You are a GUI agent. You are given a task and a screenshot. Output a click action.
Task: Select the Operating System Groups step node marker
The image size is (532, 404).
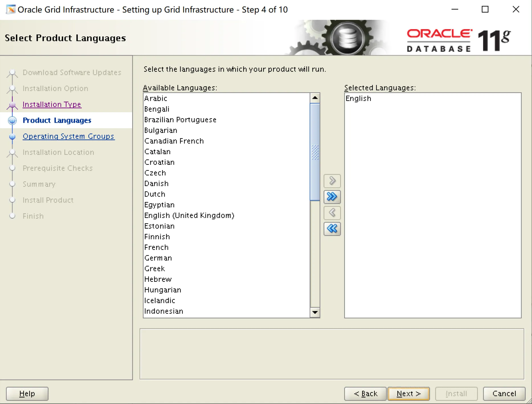(12, 136)
